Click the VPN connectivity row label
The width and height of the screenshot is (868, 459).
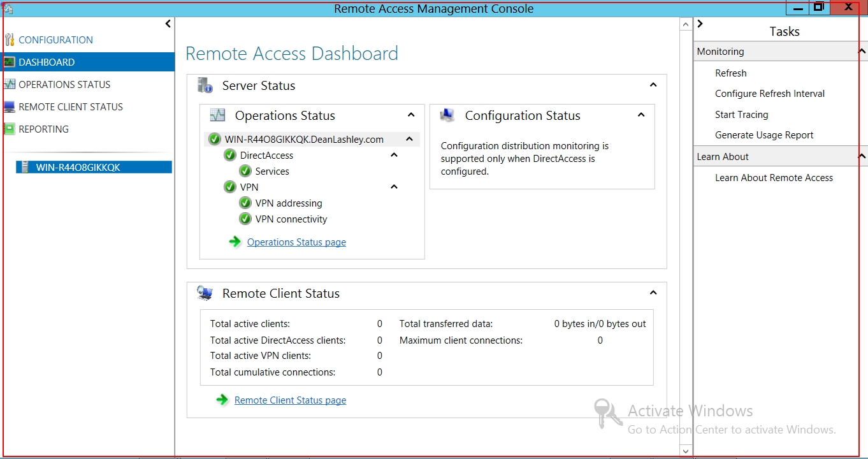[291, 219]
